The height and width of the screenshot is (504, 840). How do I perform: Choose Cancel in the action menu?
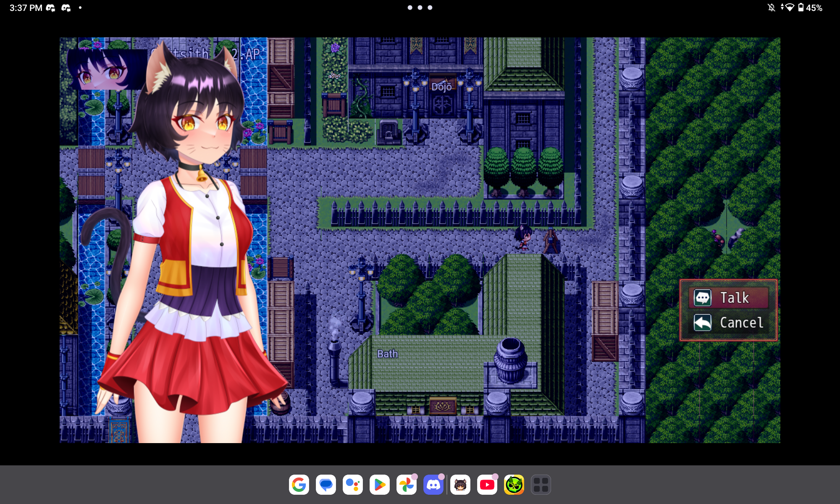[729, 323]
